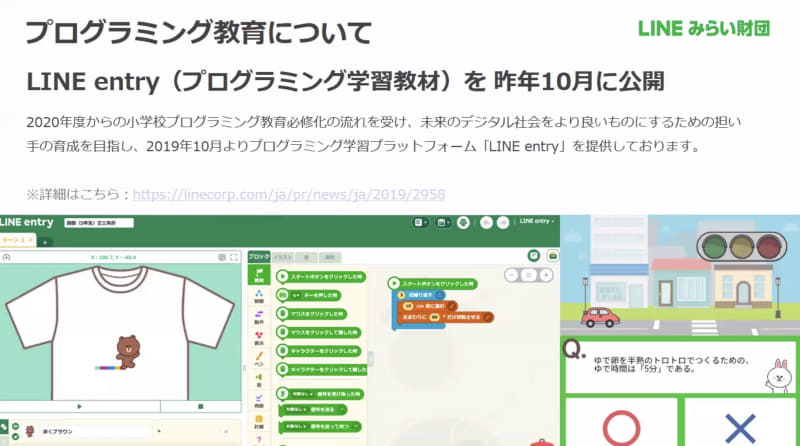Switch to the ブロック tab
The height and width of the screenshot is (446, 800).
[x=259, y=257]
